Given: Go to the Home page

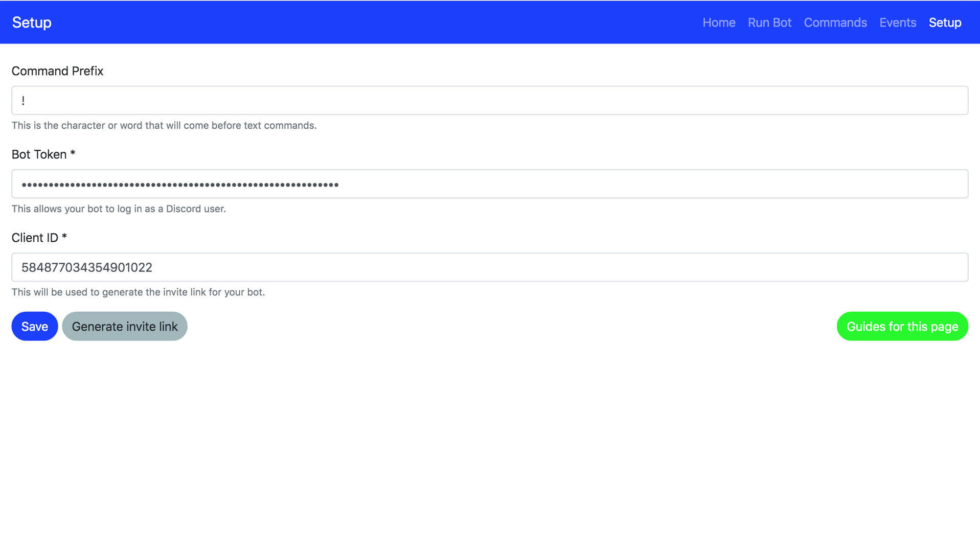Looking at the screenshot, I should [x=718, y=22].
